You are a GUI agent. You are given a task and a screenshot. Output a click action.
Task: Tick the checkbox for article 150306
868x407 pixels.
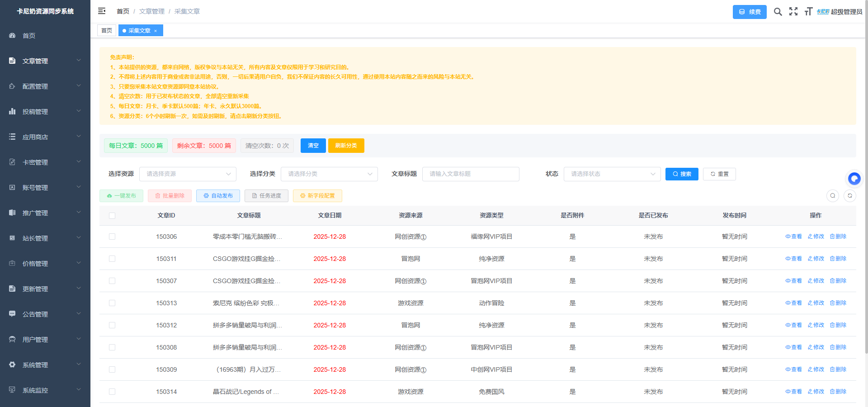pos(112,237)
